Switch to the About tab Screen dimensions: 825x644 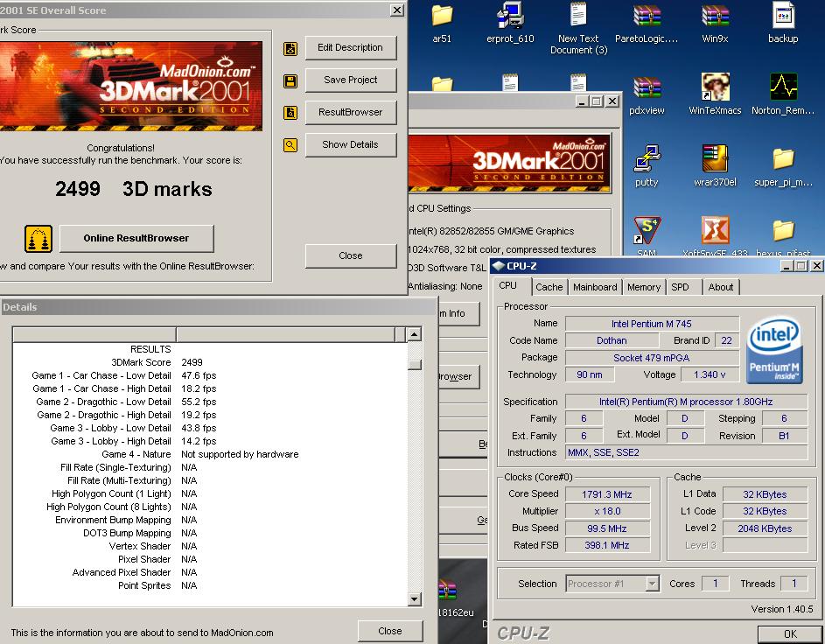point(720,287)
